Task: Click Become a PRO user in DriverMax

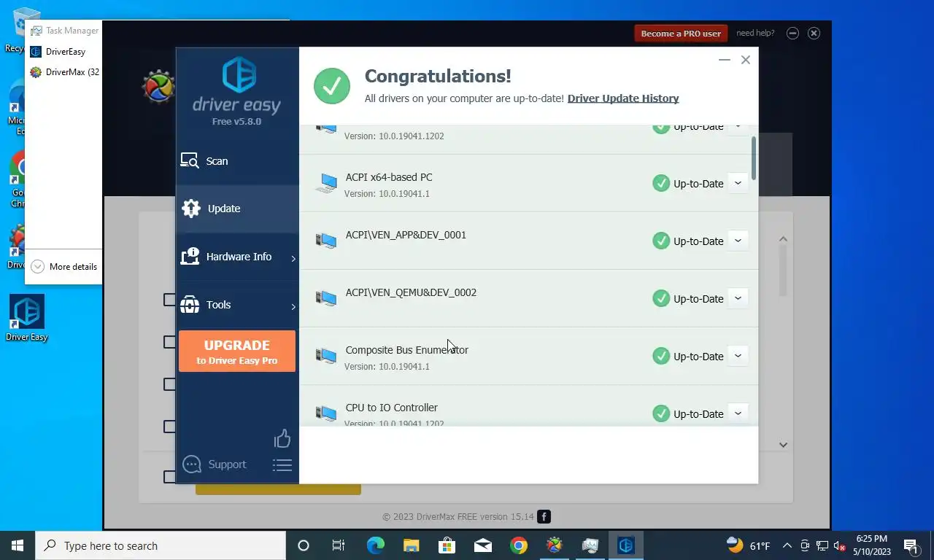Action: 681,34
